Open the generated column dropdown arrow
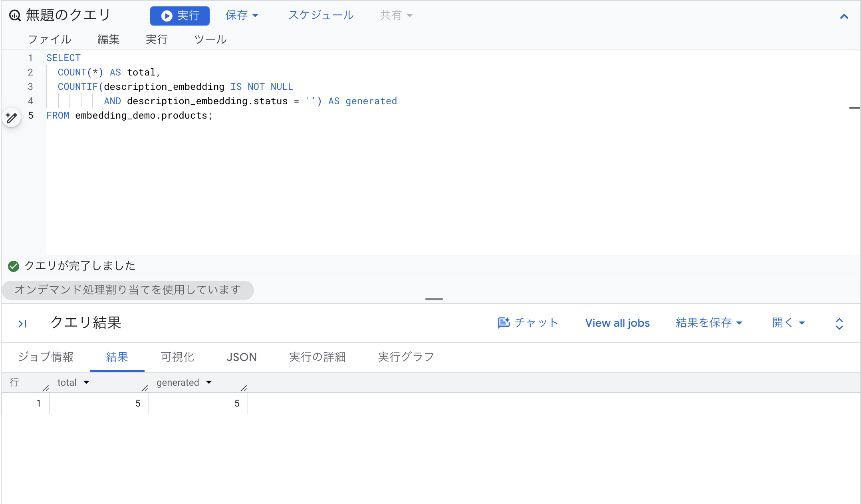Viewport: 861px width, 504px height. (x=209, y=383)
